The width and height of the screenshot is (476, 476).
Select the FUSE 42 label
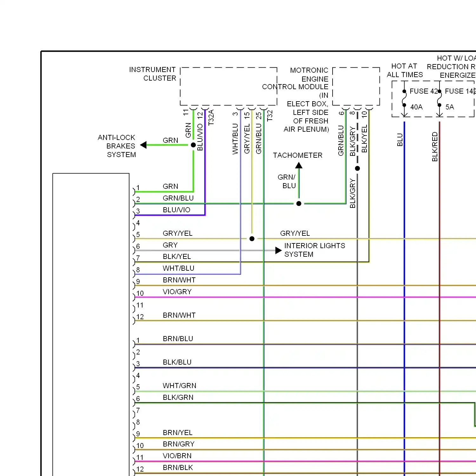(x=424, y=91)
